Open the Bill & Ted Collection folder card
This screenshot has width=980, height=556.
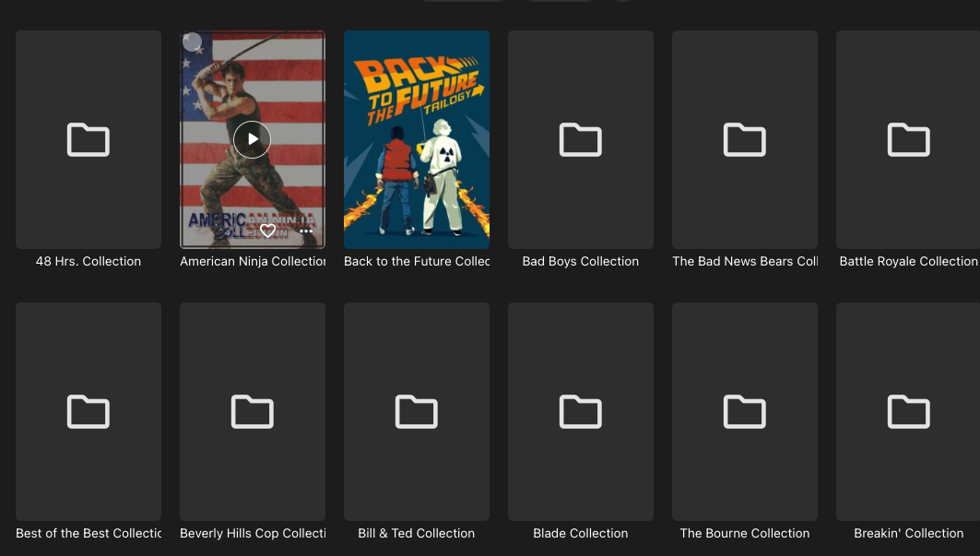417,411
